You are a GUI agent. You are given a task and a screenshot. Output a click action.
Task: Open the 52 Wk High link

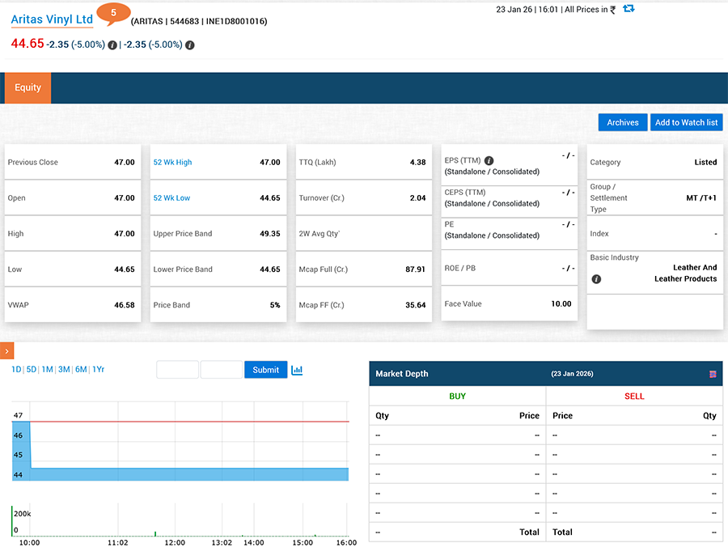pos(172,163)
